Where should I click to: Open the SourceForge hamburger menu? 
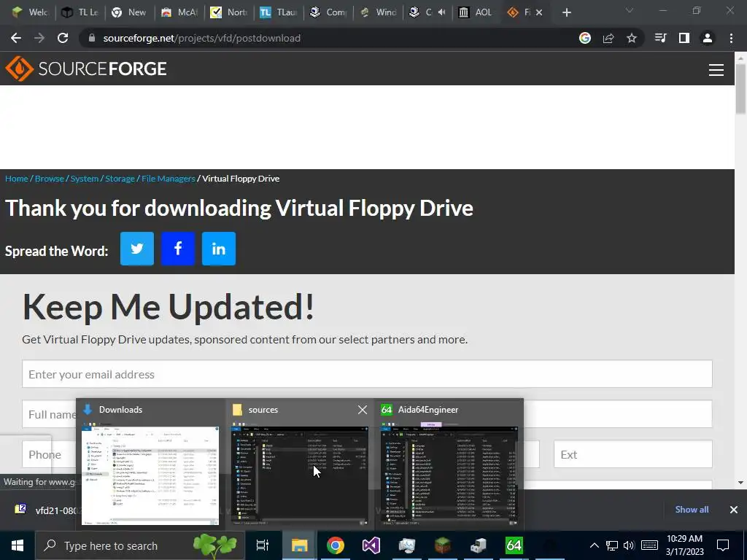point(716,70)
